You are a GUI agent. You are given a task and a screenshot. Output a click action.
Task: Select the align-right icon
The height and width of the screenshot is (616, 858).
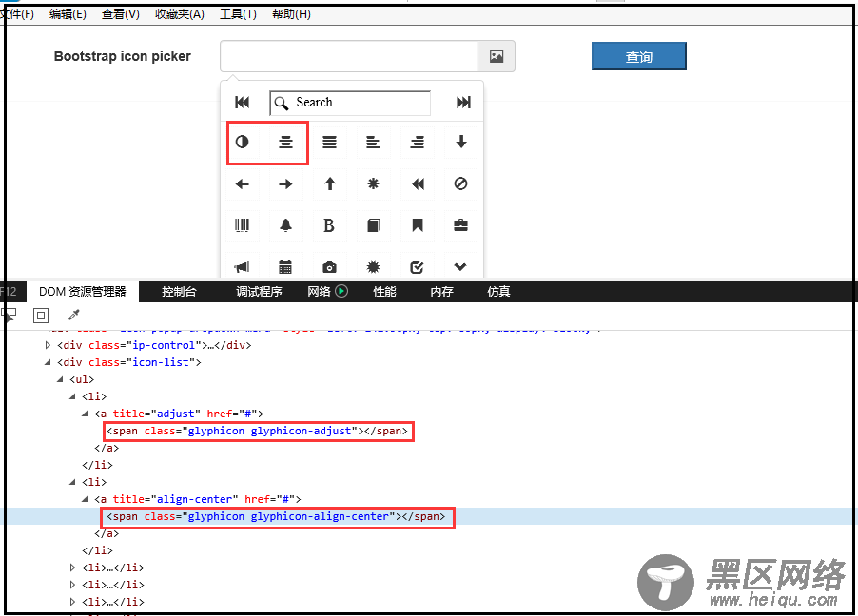417,143
